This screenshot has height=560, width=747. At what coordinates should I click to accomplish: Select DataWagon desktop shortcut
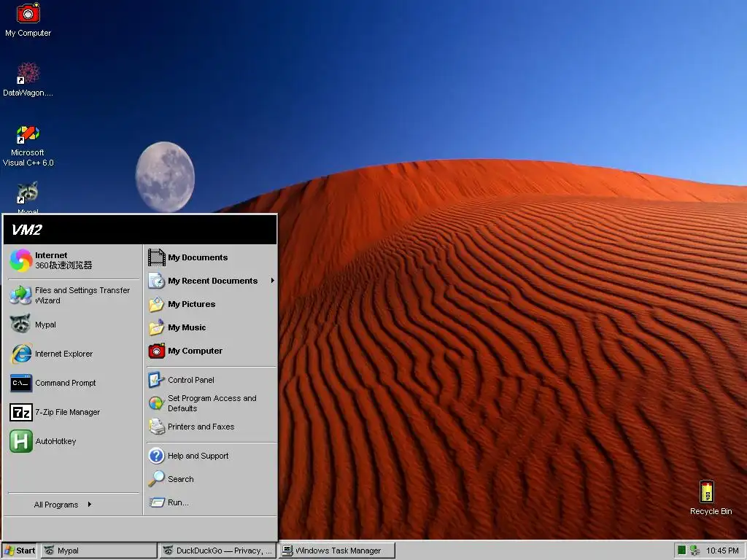tap(28, 79)
